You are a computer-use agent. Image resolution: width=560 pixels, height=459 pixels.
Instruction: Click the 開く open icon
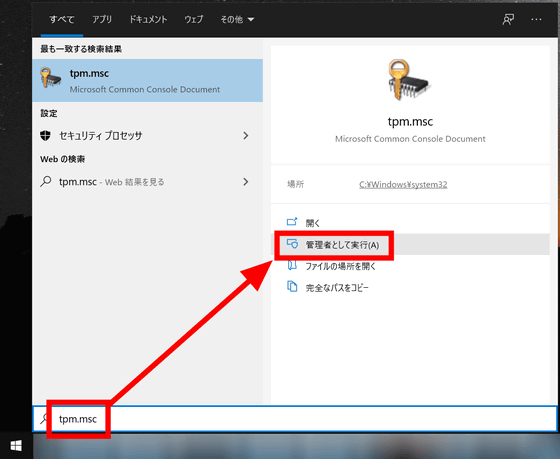point(292,222)
